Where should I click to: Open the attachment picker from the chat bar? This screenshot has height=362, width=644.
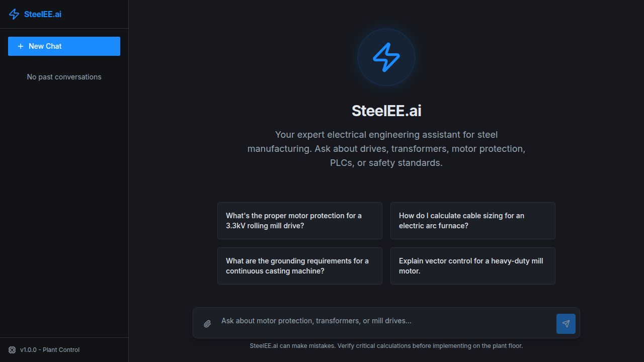(207, 323)
